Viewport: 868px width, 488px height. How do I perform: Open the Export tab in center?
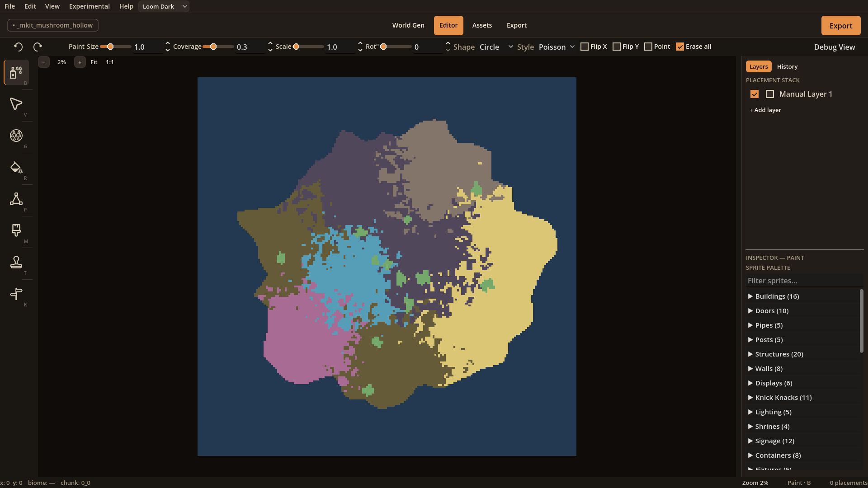(517, 25)
